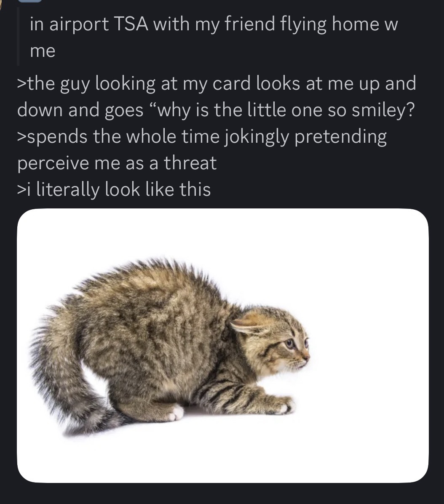Click the quoted line starting "in airport TSA"

(x=214, y=24)
